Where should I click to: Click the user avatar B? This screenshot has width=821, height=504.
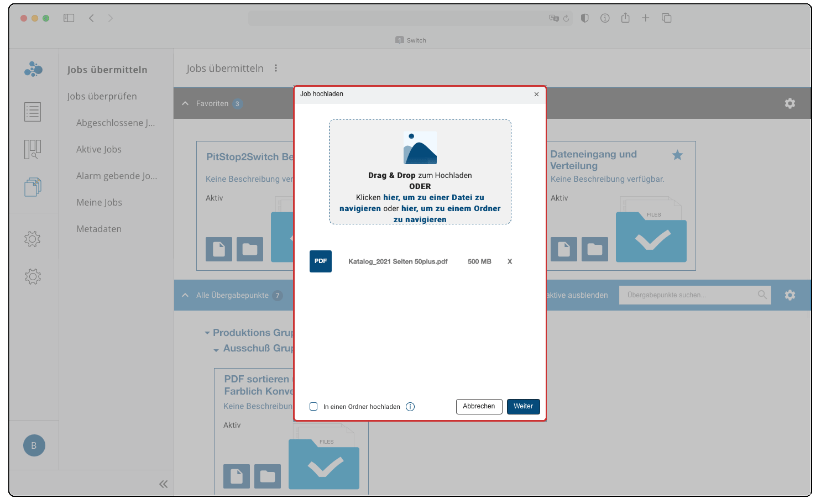[x=34, y=445]
